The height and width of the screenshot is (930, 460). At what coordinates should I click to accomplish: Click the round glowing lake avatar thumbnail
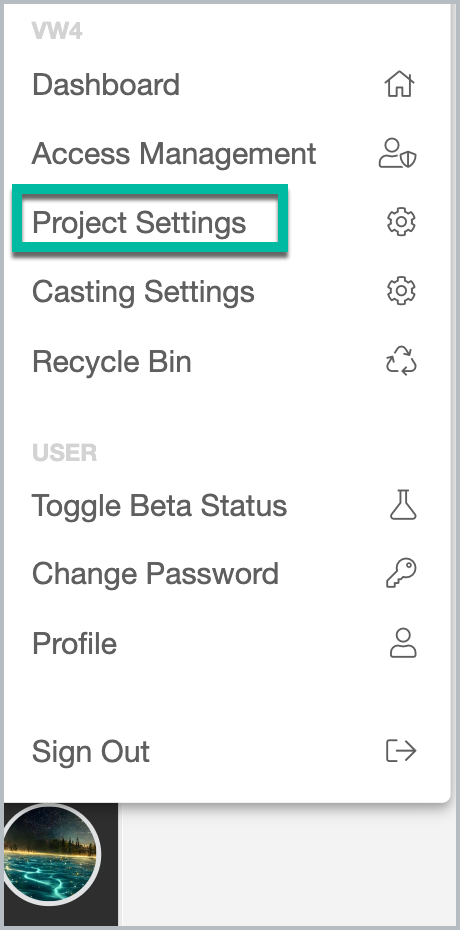[50, 854]
